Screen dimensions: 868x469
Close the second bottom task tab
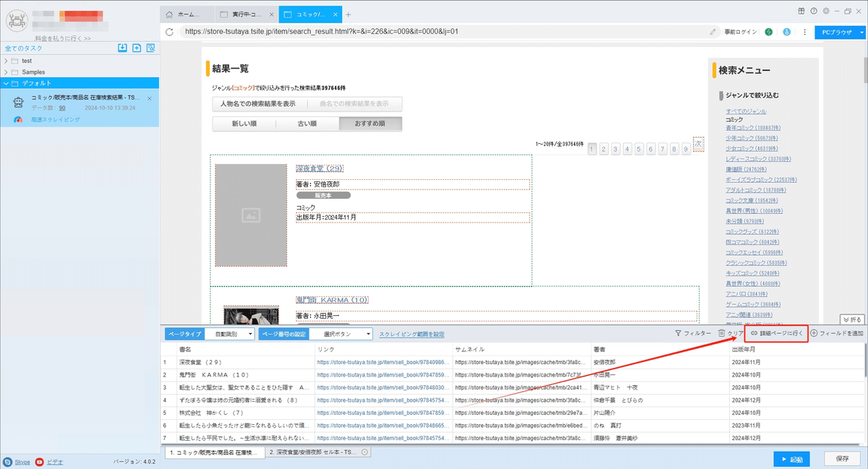pos(365,452)
